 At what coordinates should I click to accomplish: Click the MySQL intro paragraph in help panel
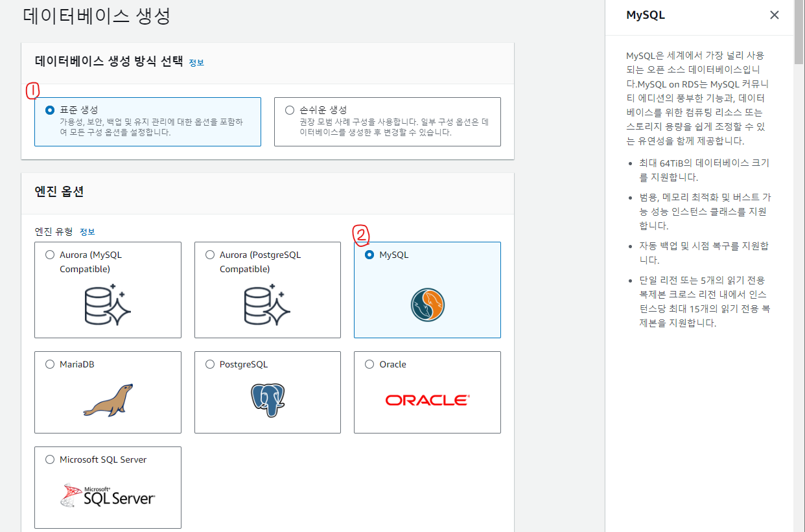pyautogui.click(x=698, y=98)
